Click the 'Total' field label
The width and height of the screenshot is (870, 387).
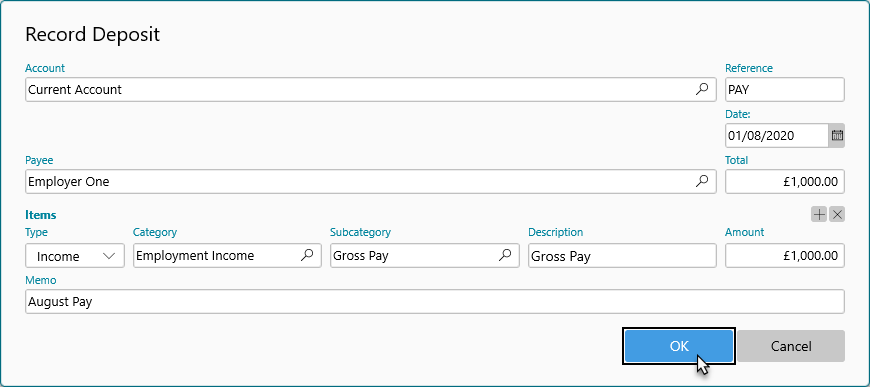click(x=736, y=160)
